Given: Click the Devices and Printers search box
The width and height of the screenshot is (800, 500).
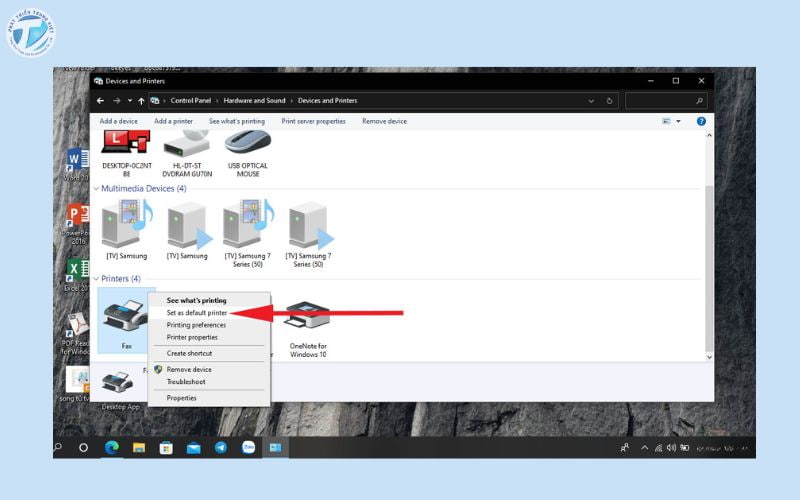Looking at the screenshot, I should tap(660, 101).
